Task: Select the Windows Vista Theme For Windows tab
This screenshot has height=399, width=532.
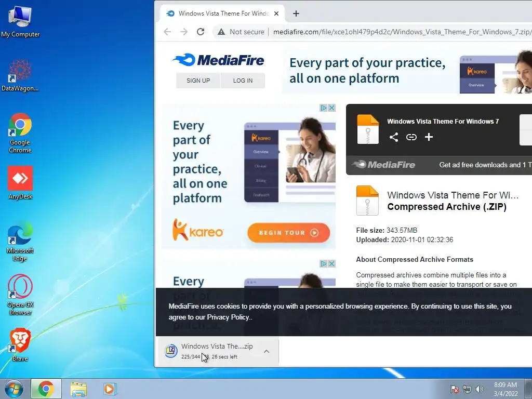Action: click(222, 14)
